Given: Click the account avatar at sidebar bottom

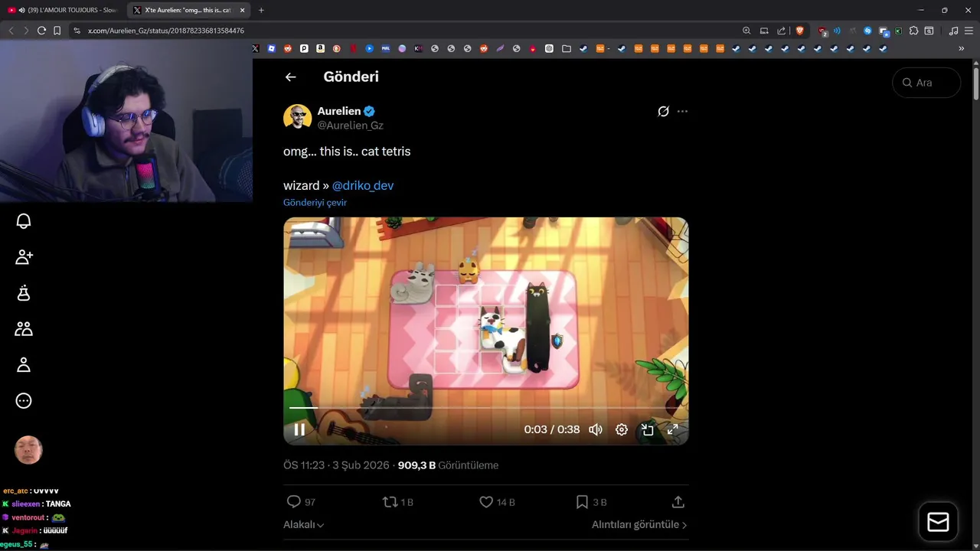Looking at the screenshot, I should (28, 450).
